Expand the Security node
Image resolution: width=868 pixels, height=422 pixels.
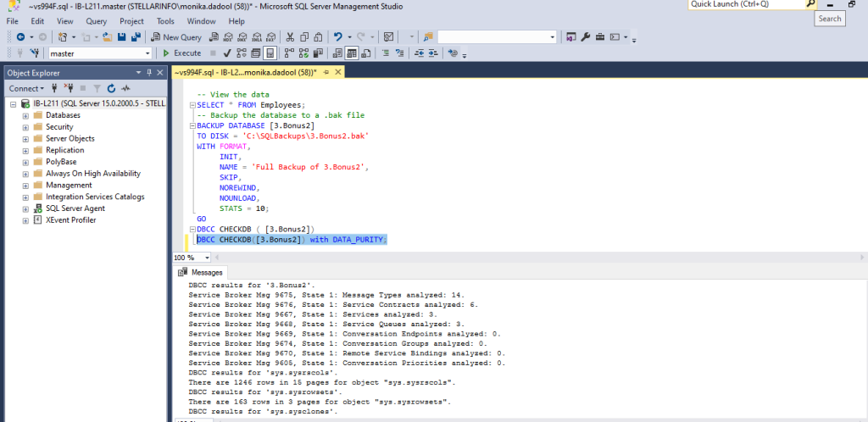tap(25, 127)
